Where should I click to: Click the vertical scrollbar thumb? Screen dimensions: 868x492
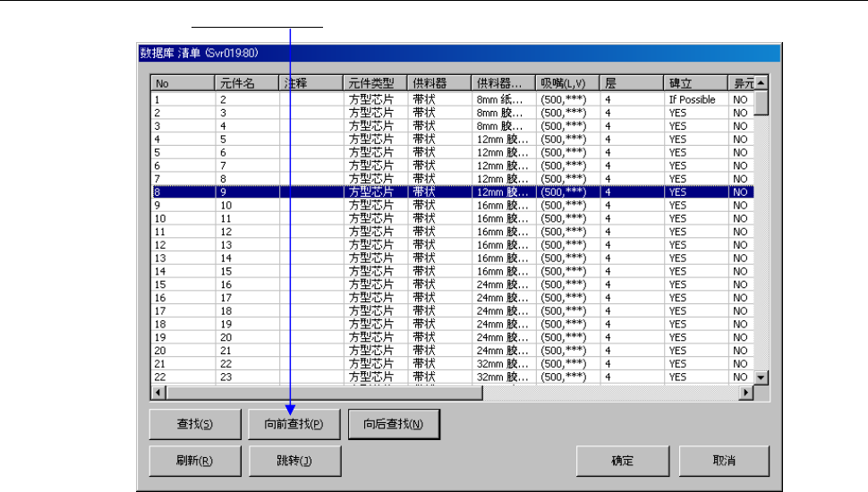click(x=762, y=102)
